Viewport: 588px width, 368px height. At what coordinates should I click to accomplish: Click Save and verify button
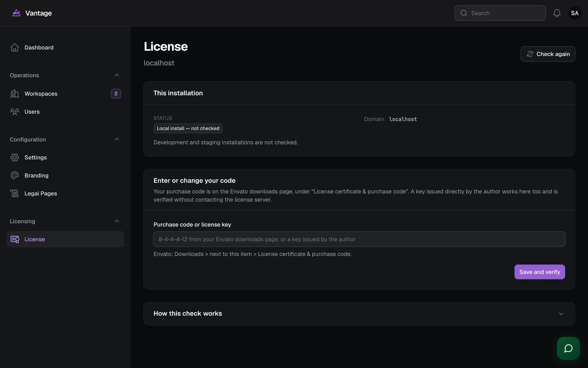540,272
